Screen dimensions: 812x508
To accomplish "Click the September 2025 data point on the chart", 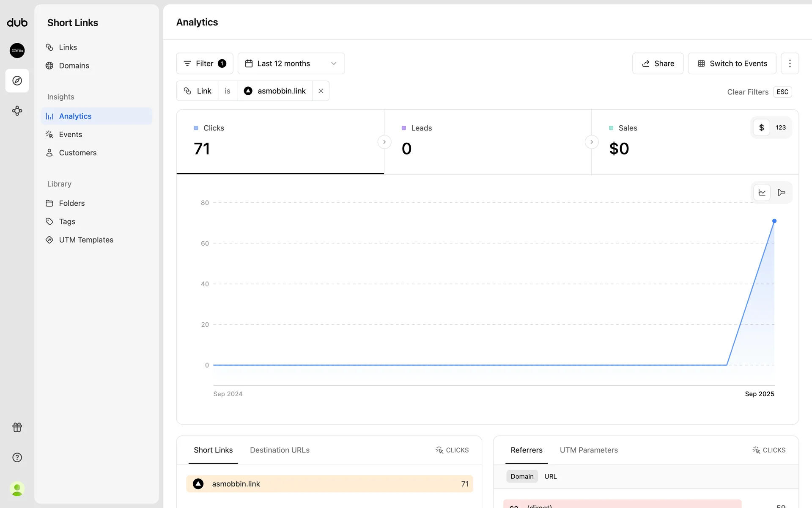I will click(x=774, y=221).
